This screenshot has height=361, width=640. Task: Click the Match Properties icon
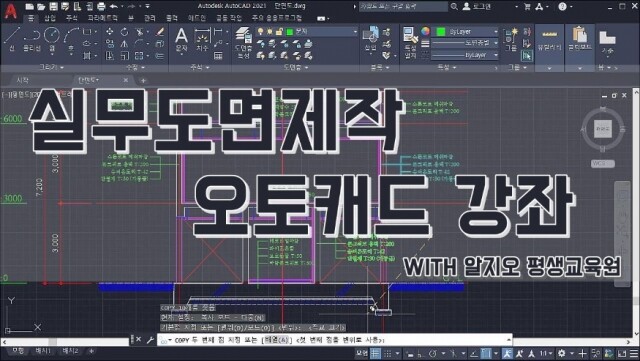[x=410, y=42]
